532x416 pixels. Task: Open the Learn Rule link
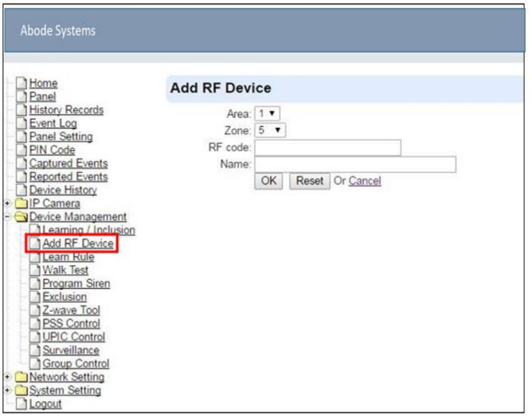68,257
